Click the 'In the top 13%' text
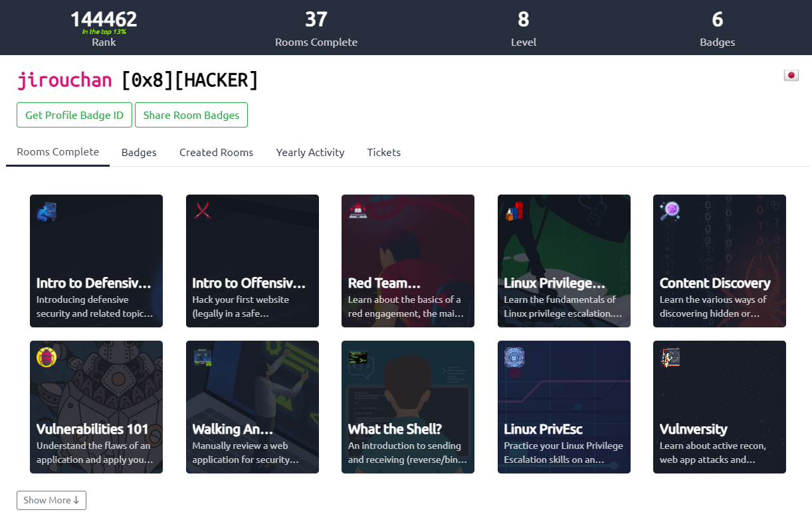Image resolution: width=812 pixels, height=512 pixels. [x=104, y=32]
